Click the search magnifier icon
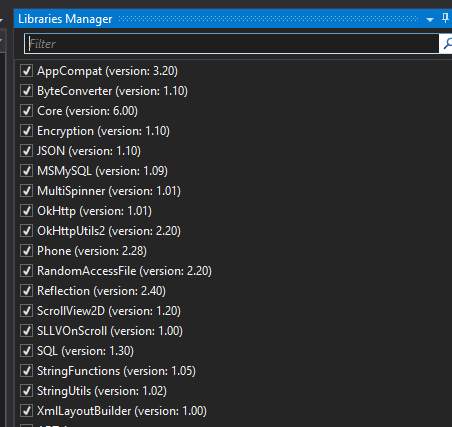 447,44
